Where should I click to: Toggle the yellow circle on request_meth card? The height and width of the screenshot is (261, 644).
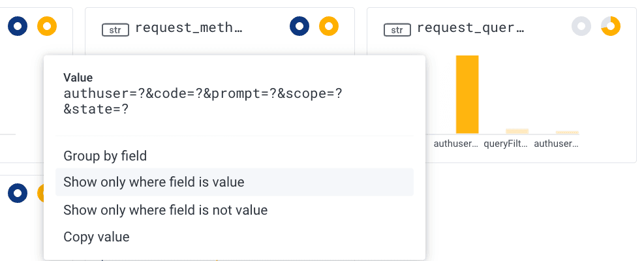pos(329,27)
